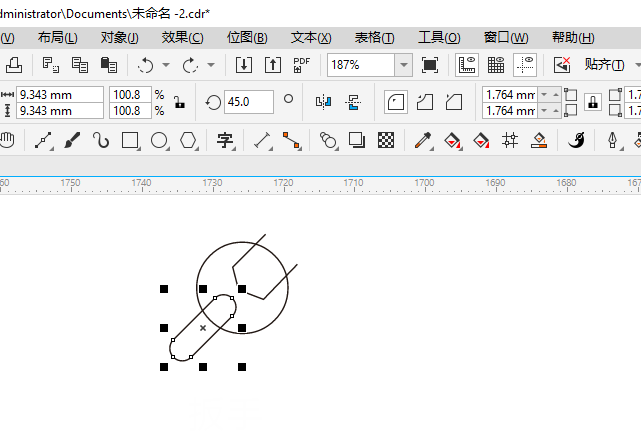Screen dimensions: 641x437
Task: Click the object width field 9.343 mm
Action: [x=60, y=95]
